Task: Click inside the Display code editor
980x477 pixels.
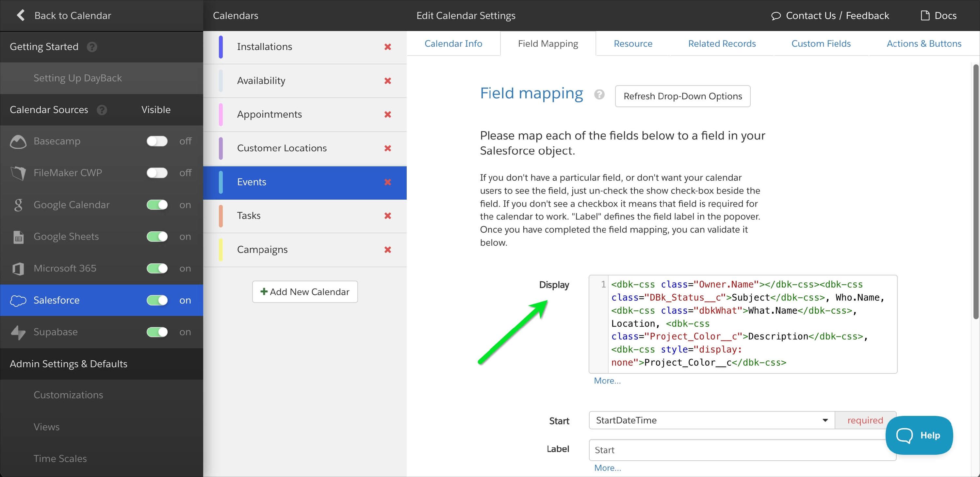Action: (x=743, y=324)
